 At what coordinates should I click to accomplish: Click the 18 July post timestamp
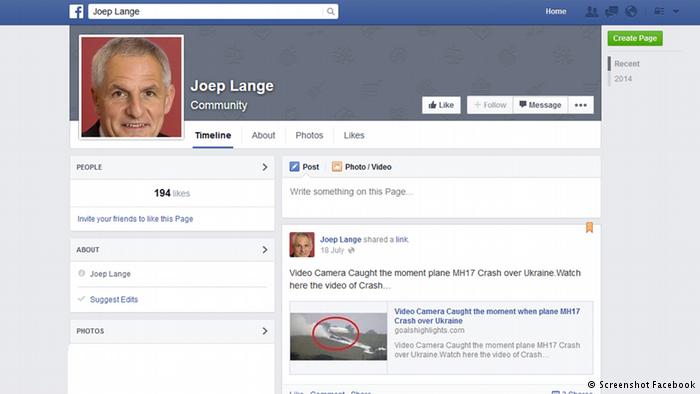coord(332,250)
